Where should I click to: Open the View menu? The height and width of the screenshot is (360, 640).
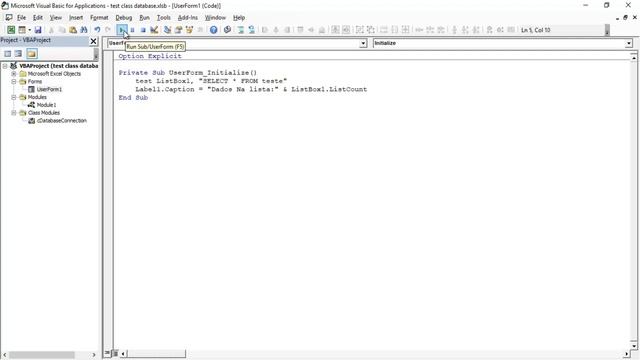coord(56,18)
